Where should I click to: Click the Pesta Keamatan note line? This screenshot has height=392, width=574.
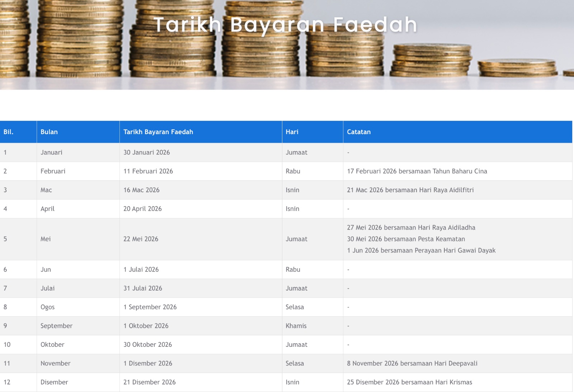pos(406,239)
